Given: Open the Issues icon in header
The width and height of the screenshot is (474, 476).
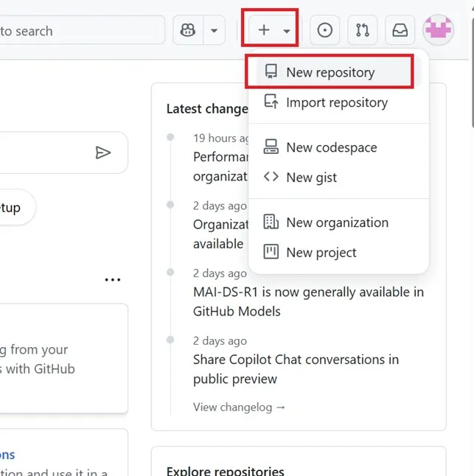Looking at the screenshot, I should (324, 30).
